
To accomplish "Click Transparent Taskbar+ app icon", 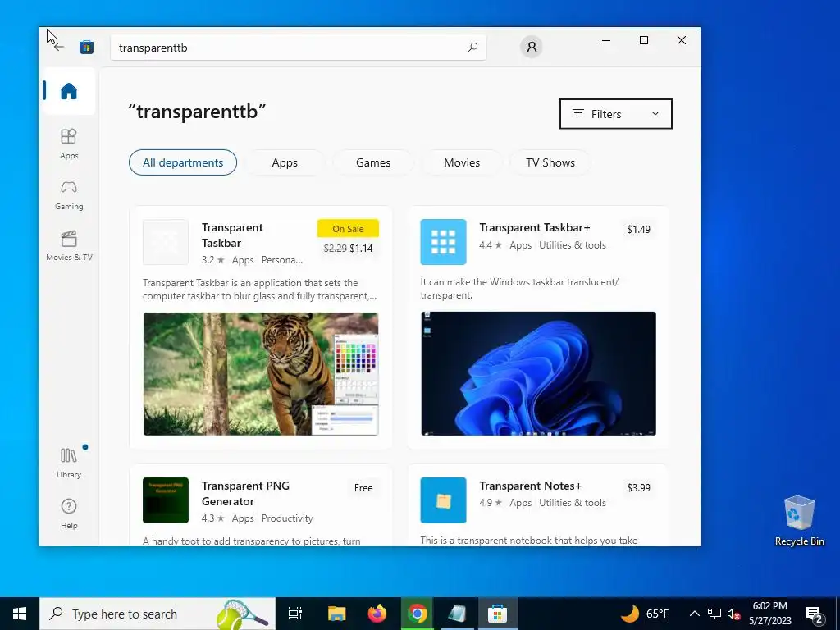I will (x=443, y=242).
